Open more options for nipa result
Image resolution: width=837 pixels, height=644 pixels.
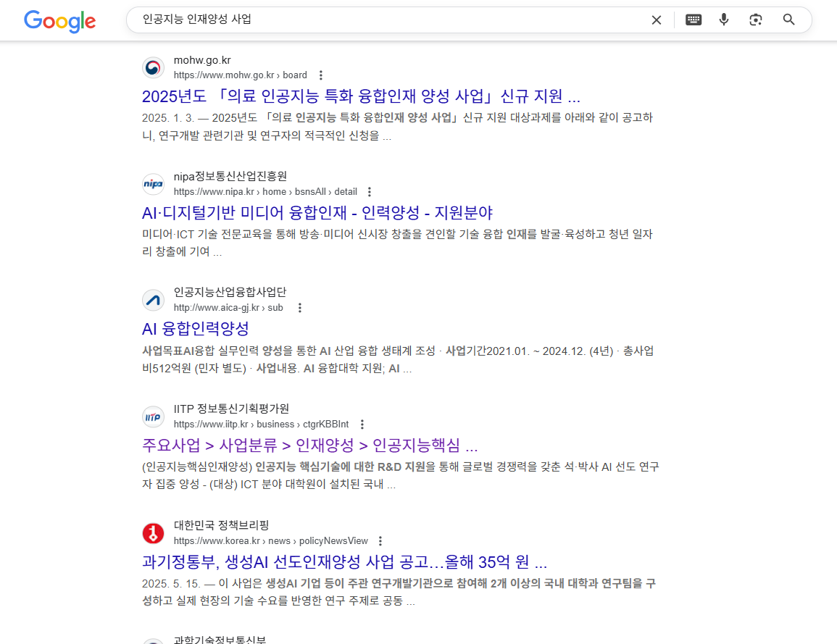370,191
